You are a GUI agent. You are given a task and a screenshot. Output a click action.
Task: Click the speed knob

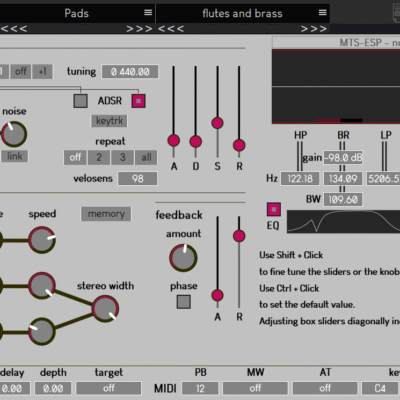click(x=42, y=240)
